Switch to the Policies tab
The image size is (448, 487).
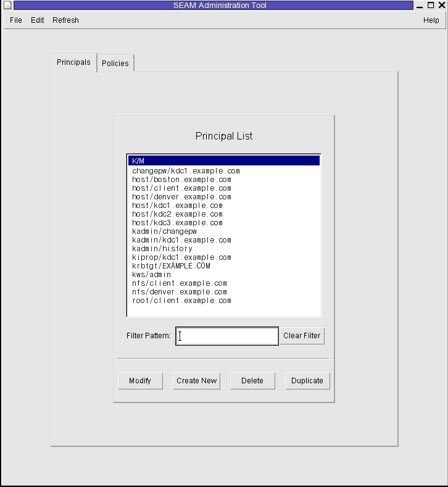coord(115,63)
